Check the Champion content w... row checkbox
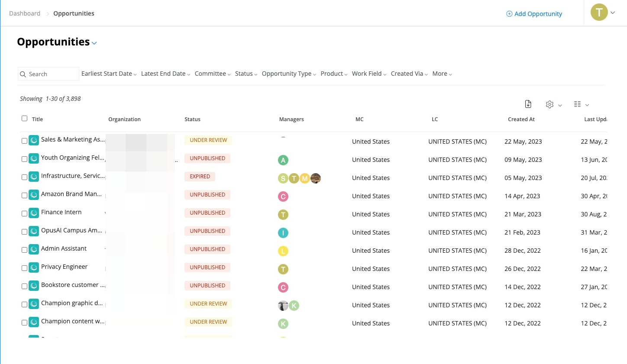This screenshot has width=627, height=364. click(24, 322)
